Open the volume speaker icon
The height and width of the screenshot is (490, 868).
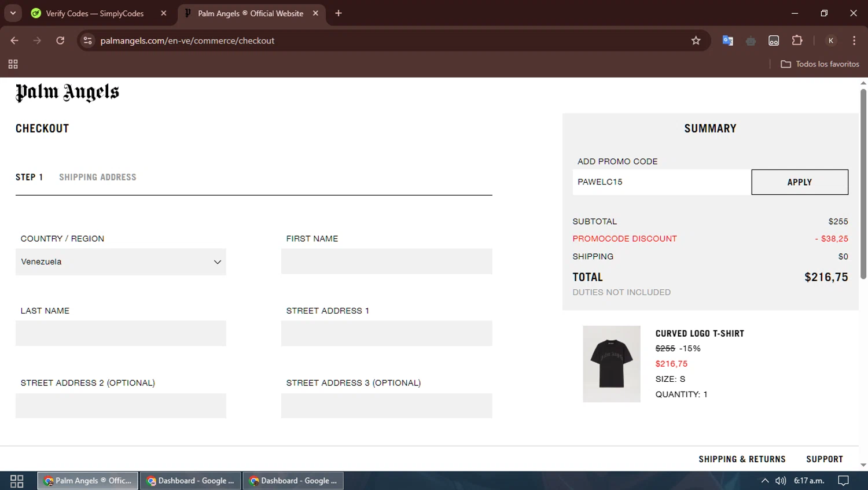781,481
